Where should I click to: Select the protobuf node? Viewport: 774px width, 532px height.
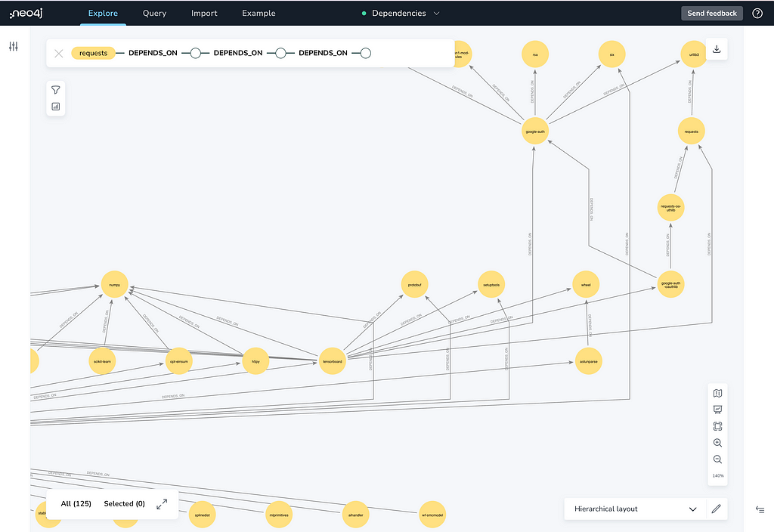pos(415,284)
